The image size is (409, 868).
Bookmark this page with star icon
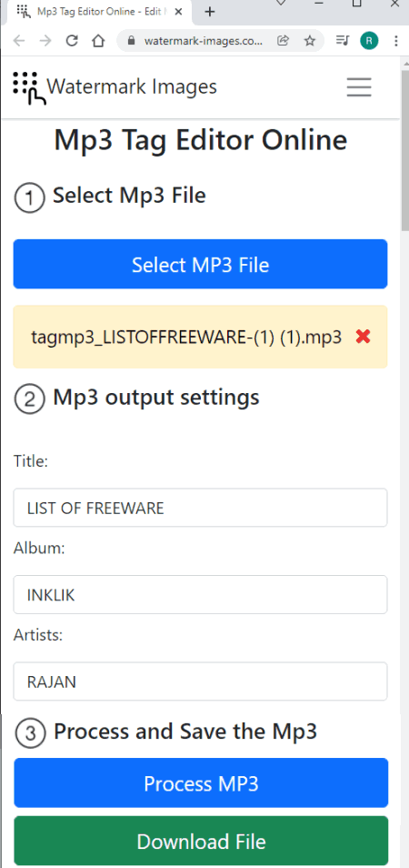310,41
